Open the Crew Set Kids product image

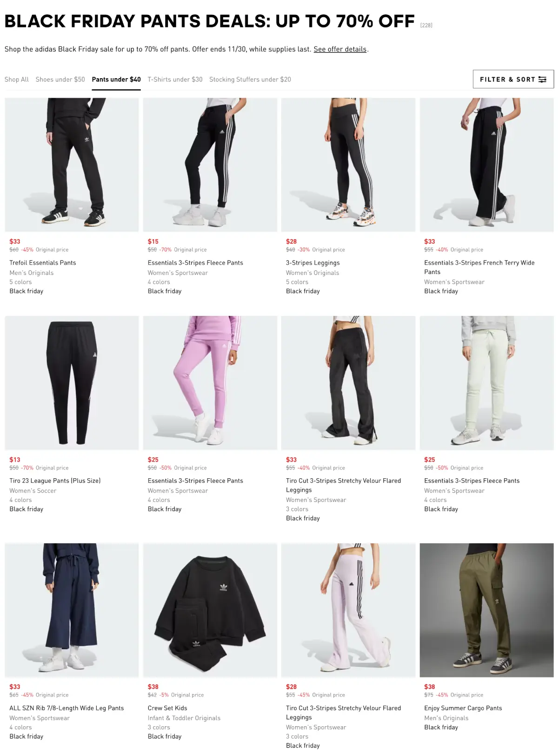coord(210,610)
